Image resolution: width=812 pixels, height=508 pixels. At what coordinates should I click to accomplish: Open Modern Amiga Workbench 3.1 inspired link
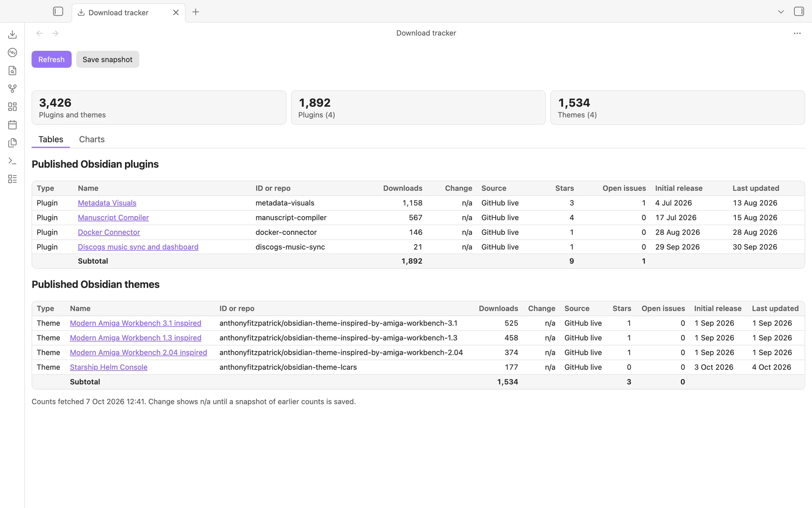click(136, 323)
